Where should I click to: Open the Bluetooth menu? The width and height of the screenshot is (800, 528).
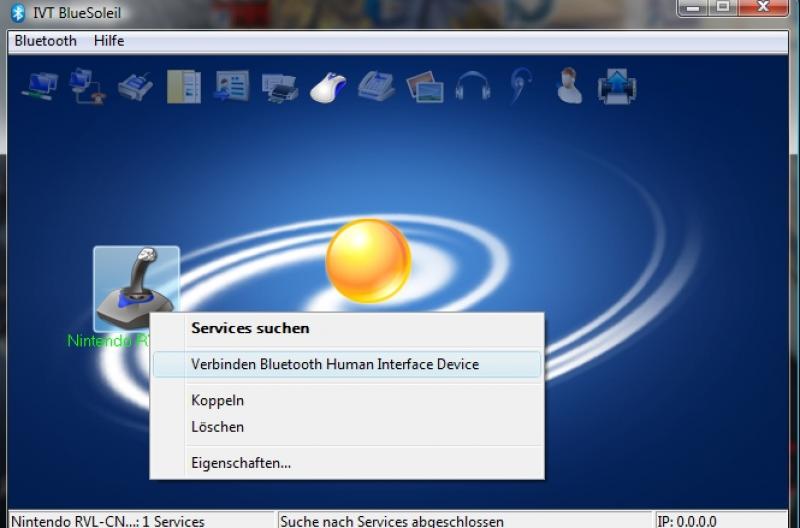click(45, 41)
